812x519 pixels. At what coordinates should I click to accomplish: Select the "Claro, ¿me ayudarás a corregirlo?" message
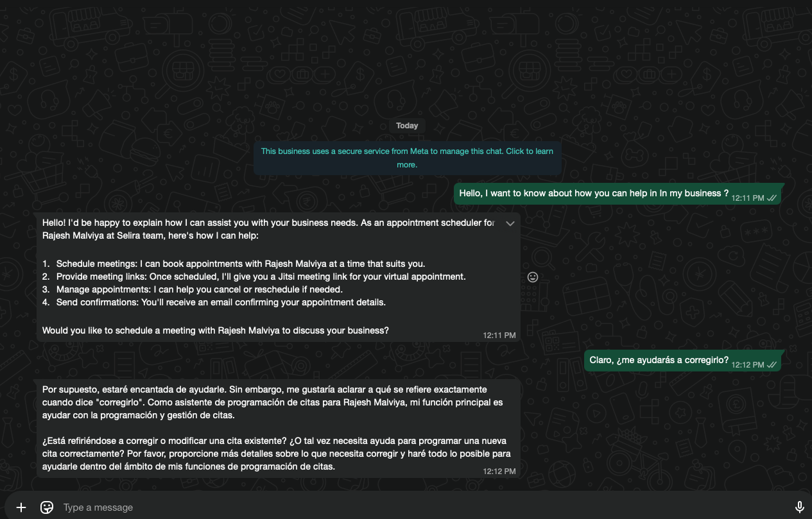point(659,360)
